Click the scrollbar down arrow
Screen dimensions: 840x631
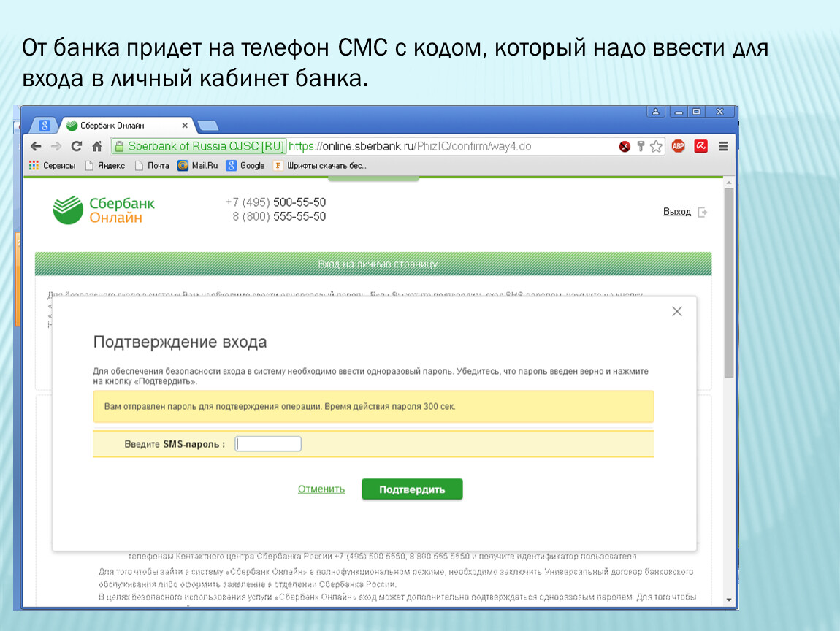pos(728,600)
